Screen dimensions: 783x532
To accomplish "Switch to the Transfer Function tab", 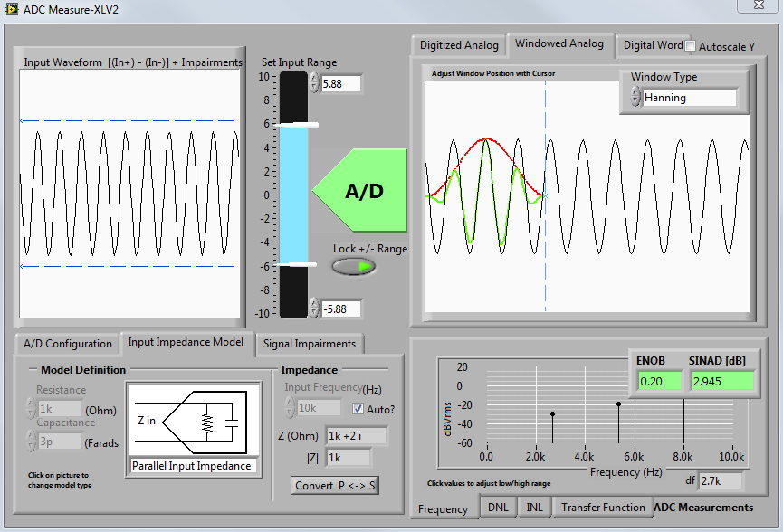I will pyautogui.click(x=603, y=507).
